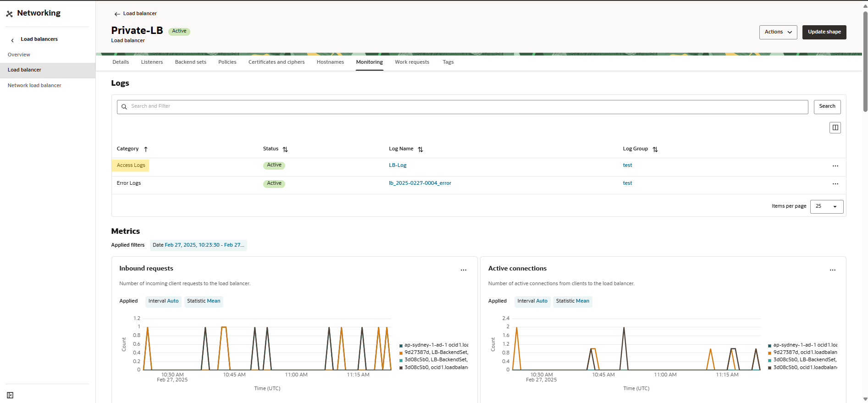Switch to the Backend sets tab
Viewport: 868px width, 403px height.
point(190,62)
